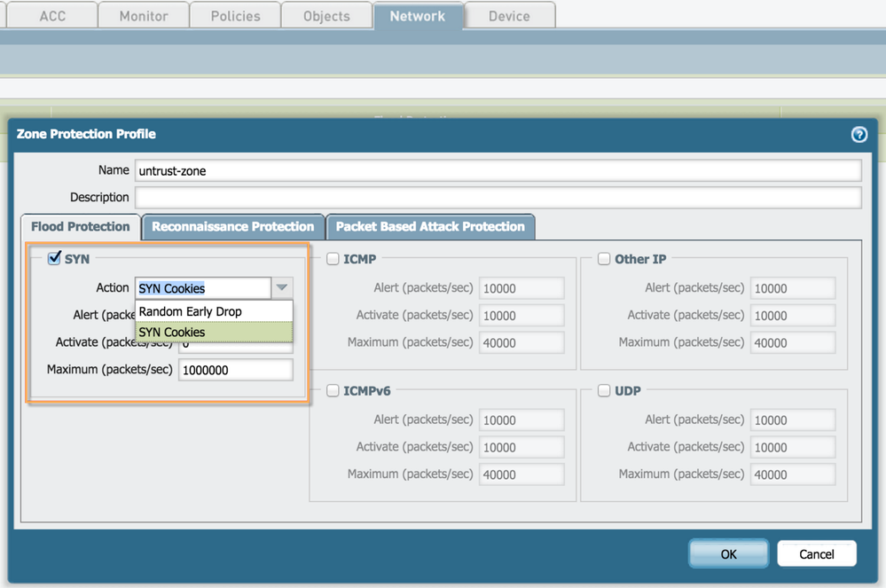Click the UDP Alert packets/sec field
This screenshot has width=886, height=588.
(x=793, y=419)
